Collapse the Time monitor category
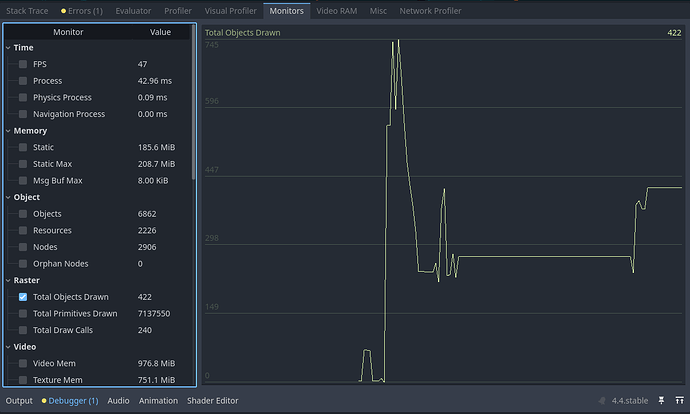This screenshot has width=690, height=414. [x=9, y=47]
